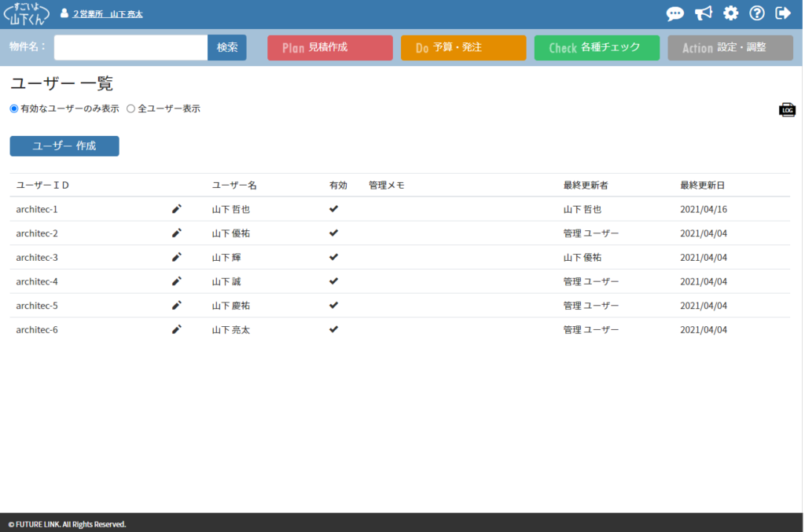
Task: Open the Do 予算・発注 menu
Action: point(463,48)
